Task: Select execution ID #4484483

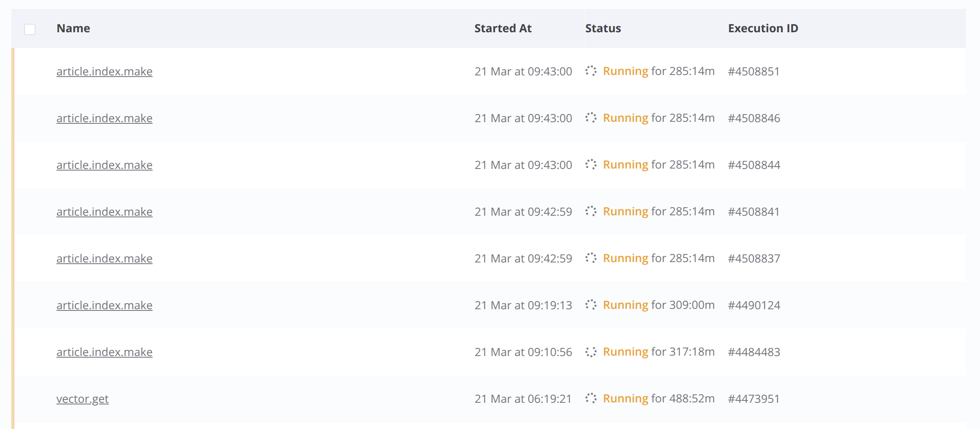Action: coord(754,352)
